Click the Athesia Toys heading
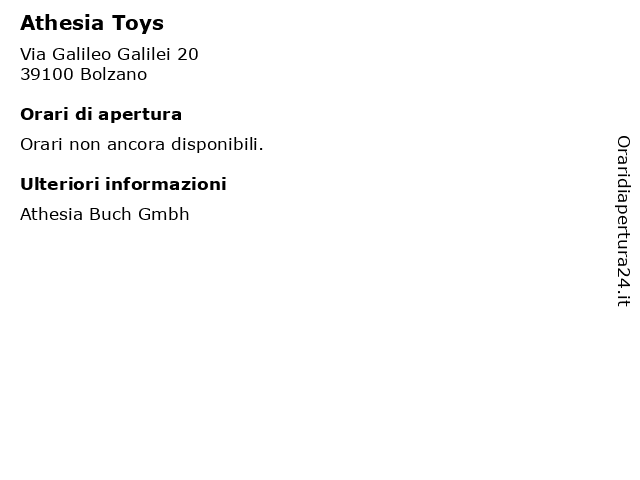640x480 pixels. point(92,23)
